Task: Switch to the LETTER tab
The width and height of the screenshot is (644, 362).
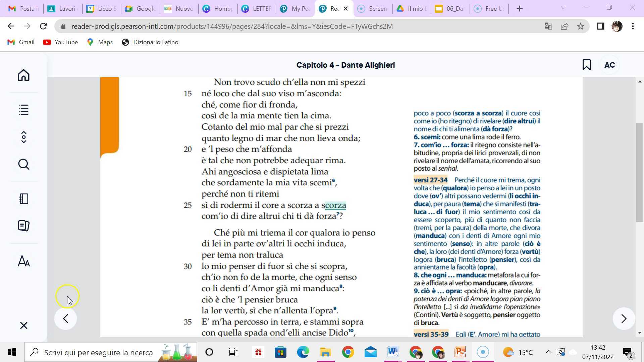Action: tap(257, 9)
